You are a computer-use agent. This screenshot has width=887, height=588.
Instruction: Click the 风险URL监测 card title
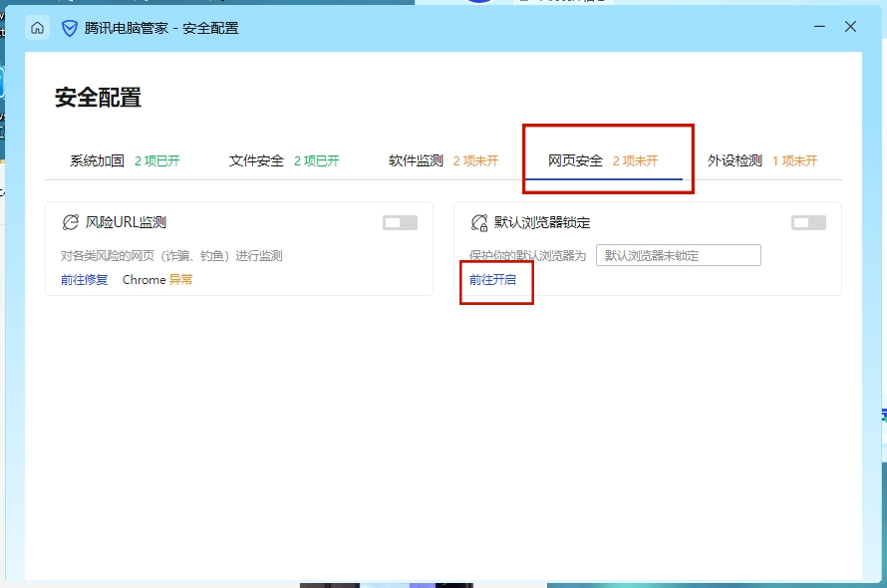click(x=126, y=222)
